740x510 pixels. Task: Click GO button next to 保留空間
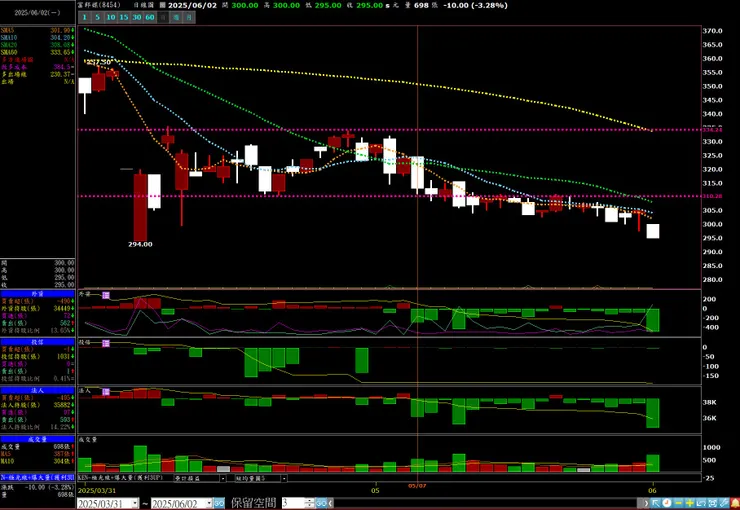click(x=321, y=503)
